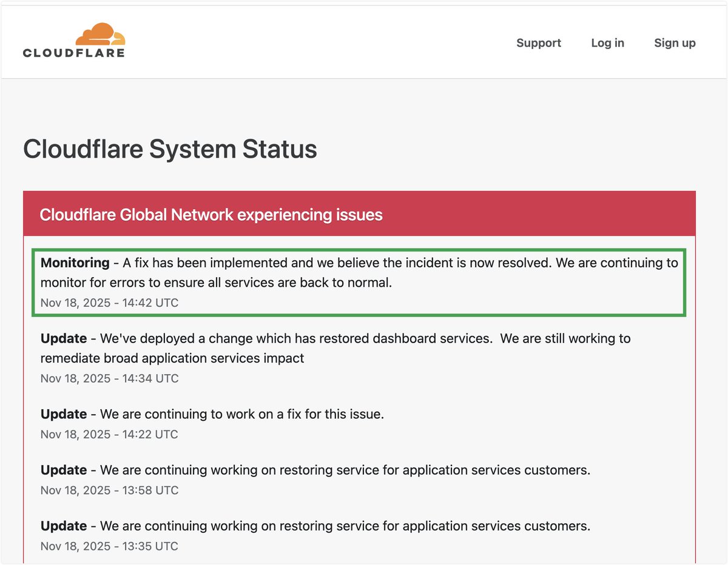The width and height of the screenshot is (728, 565).
Task: Click the bold Update label above 14:22 UTC
Action: 64,414
